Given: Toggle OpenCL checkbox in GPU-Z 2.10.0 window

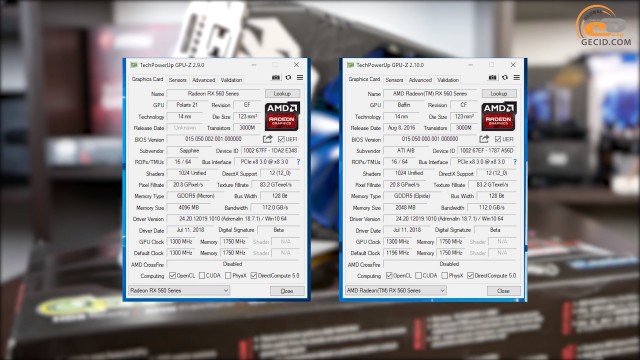Looking at the screenshot, I should point(389,276).
